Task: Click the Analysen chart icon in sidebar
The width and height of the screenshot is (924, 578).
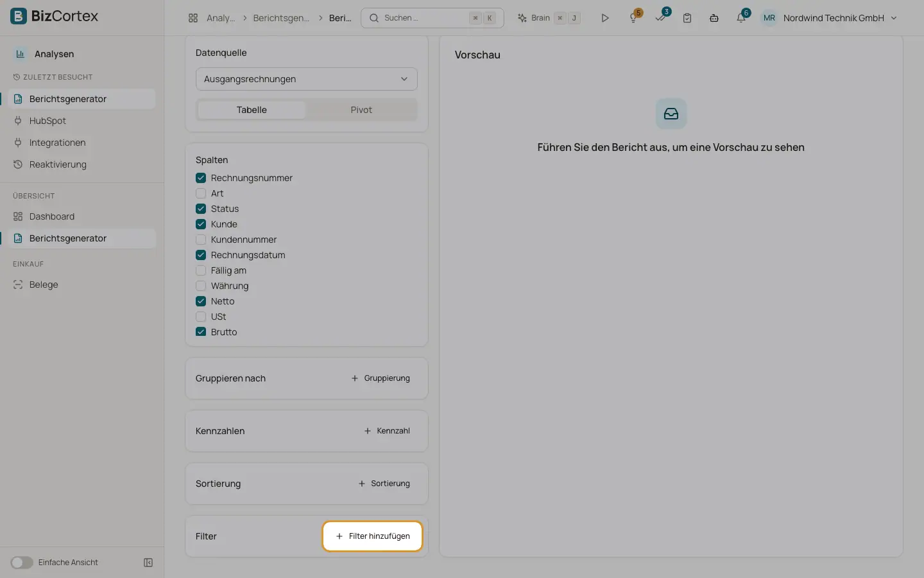Action: 21,54
